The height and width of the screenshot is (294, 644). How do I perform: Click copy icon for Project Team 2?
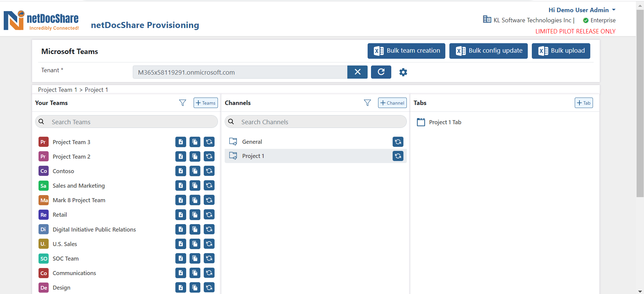(x=195, y=156)
